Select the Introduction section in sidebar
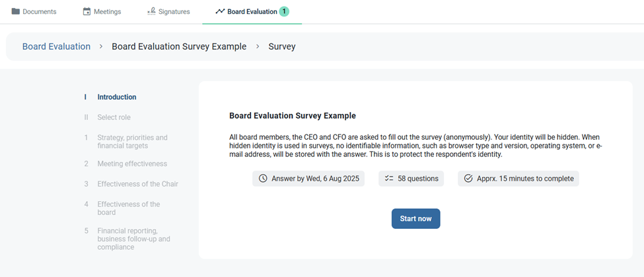This screenshot has height=277, width=644. point(117,97)
